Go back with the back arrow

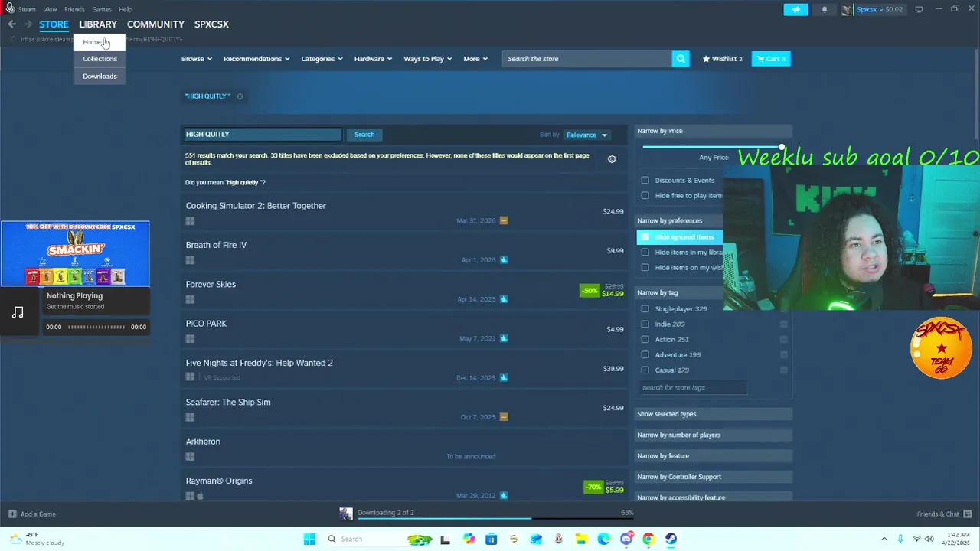[x=11, y=24]
